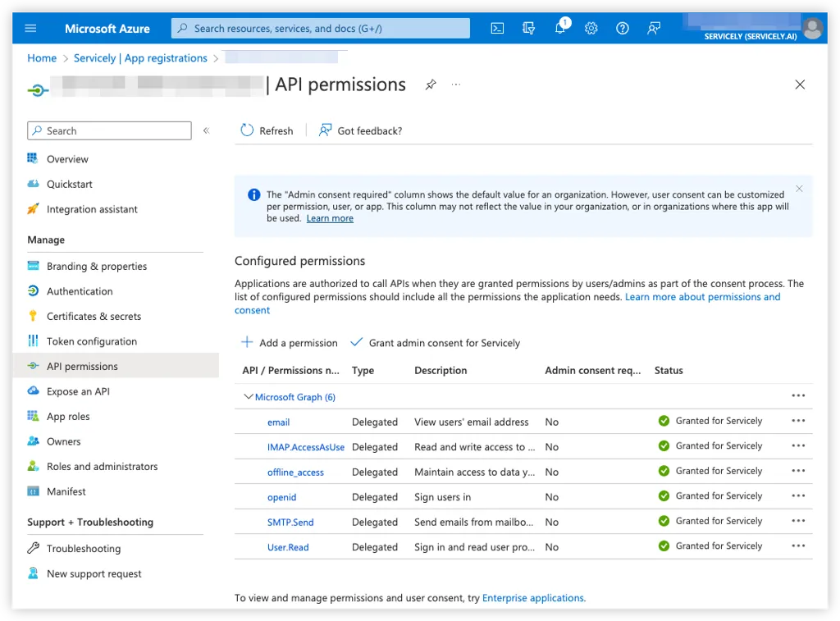Refresh the permissions list
840x621 pixels.
click(267, 130)
